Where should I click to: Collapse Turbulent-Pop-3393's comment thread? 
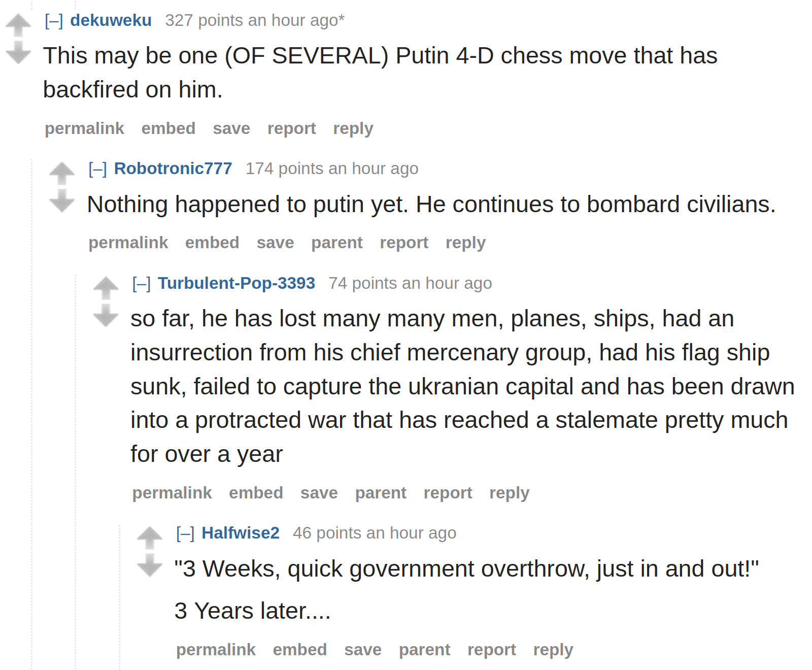pos(142,283)
